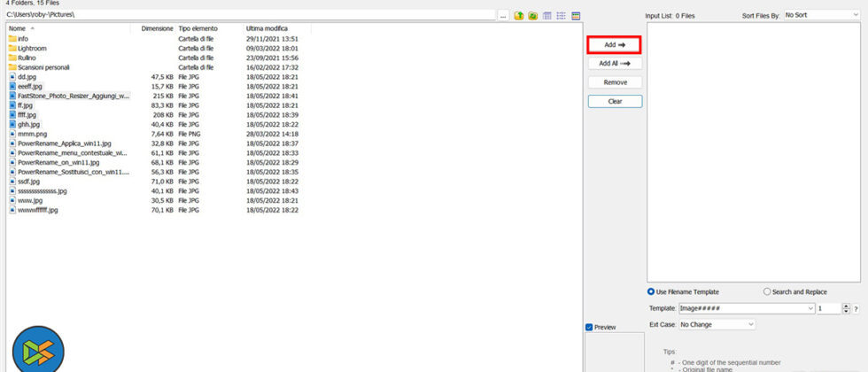Click the file icon of dd.jpg
The height and width of the screenshot is (372, 868).
(x=12, y=77)
